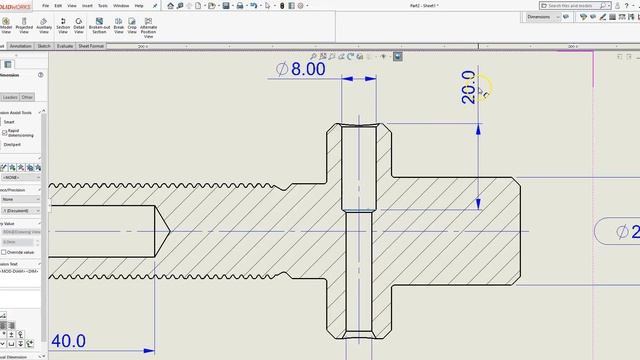Click the Home icon in the title bar
The width and height of the screenshot is (640, 360).
pos(170,6)
